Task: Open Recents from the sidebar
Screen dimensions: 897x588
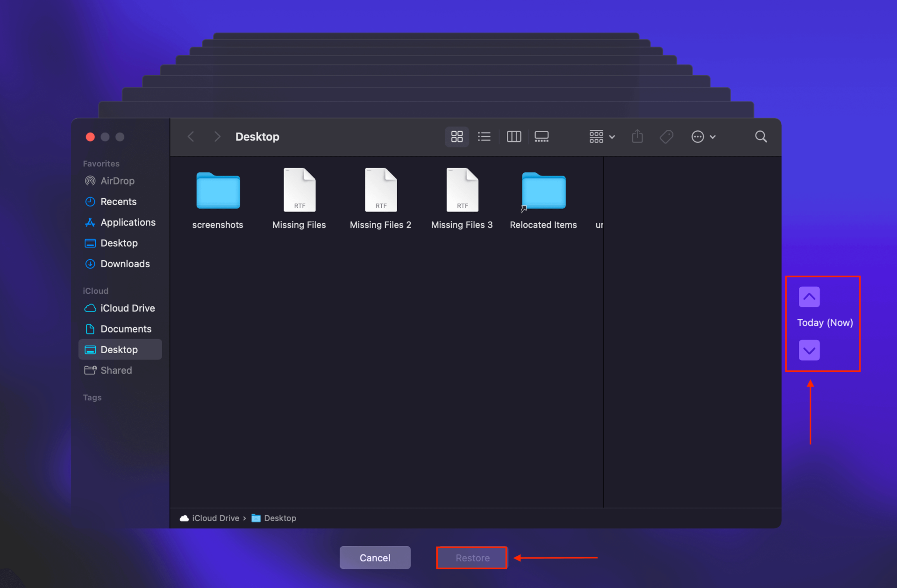Action: coord(118,201)
